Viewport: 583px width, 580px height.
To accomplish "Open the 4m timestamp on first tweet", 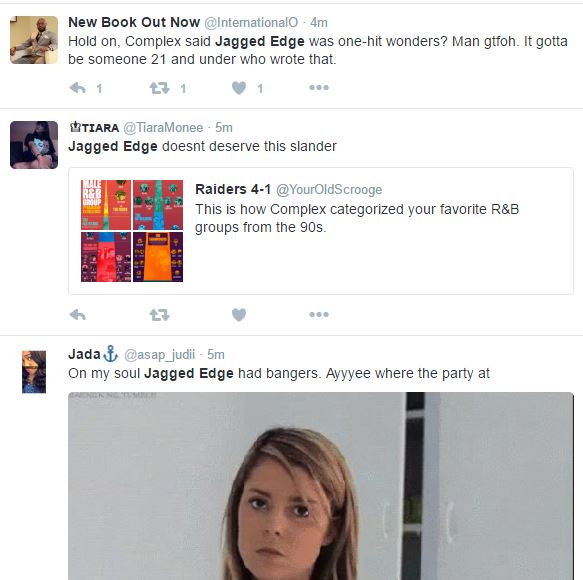I will coord(319,23).
